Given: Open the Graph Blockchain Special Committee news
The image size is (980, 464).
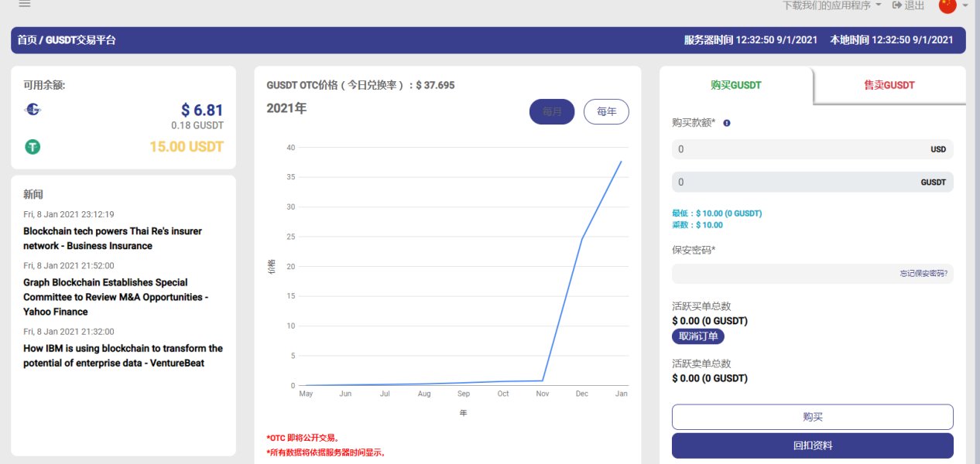Looking at the screenshot, I should [116, 297].
